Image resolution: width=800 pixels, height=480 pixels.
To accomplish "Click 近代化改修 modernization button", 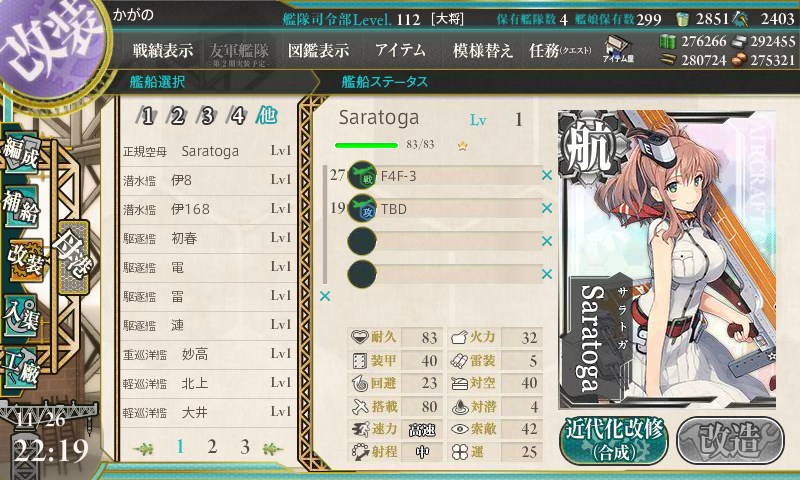I will pyautogui.click(x=614, y=440).
